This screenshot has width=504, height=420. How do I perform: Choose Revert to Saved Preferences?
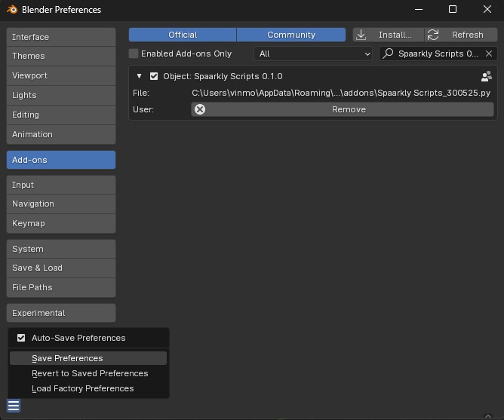tap(88, 373)
